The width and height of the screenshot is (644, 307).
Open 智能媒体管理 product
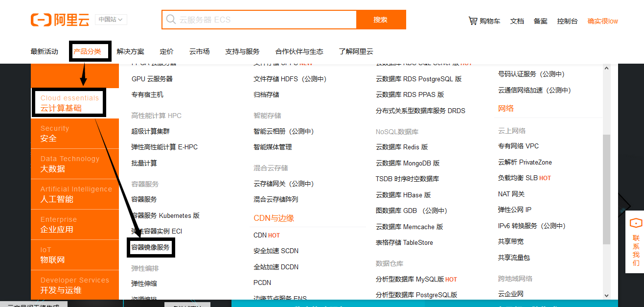click(x=273, y=147)
